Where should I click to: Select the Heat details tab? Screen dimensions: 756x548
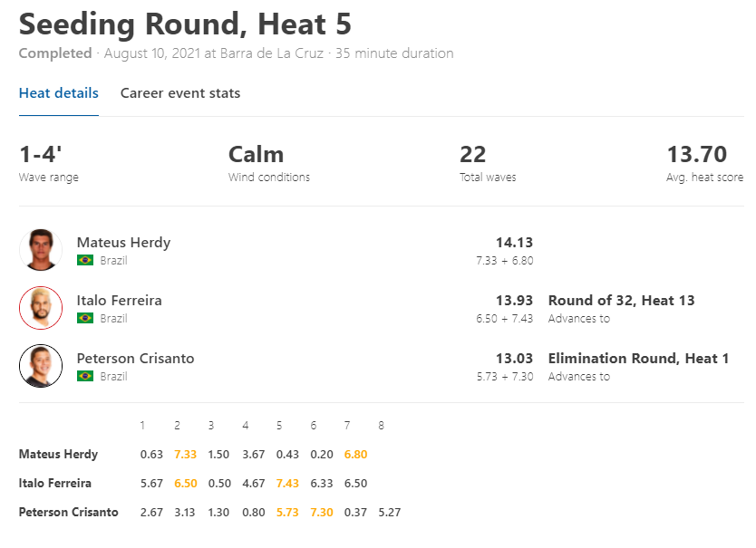tap(59, 93)
